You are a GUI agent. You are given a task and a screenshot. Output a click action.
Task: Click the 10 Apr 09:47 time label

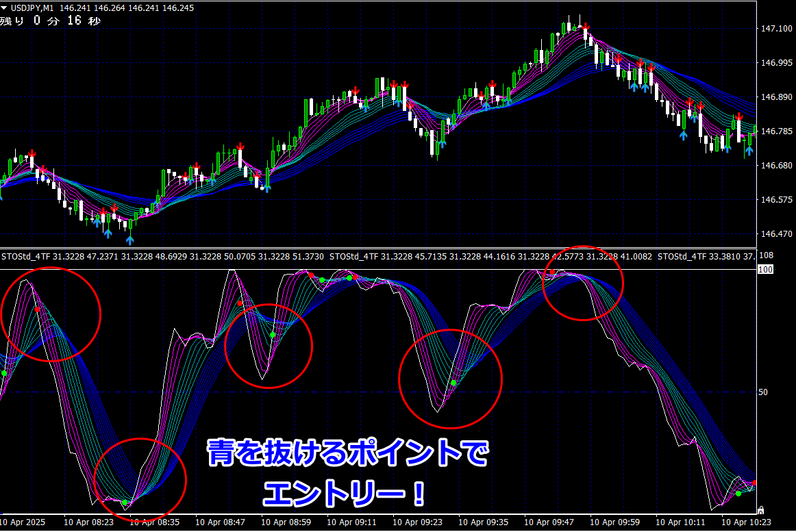tap(549, 522)
